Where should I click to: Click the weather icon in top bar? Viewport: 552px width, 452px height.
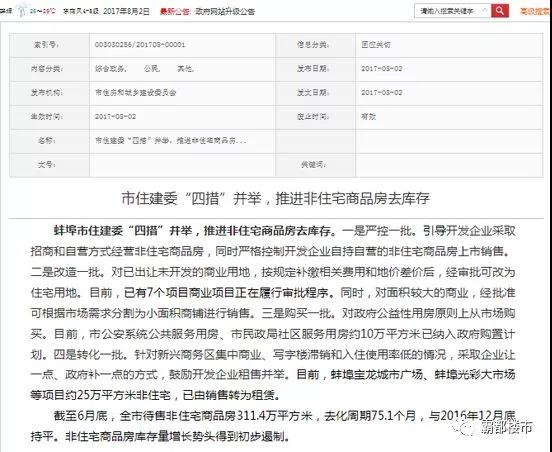click(x=23, y=10)
